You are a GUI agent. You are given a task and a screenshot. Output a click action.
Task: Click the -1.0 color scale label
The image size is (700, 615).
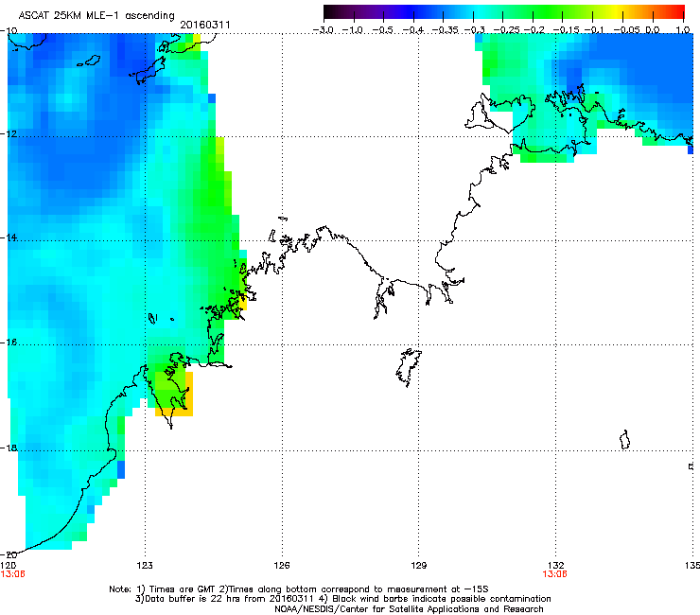click(x=353, y=30)
